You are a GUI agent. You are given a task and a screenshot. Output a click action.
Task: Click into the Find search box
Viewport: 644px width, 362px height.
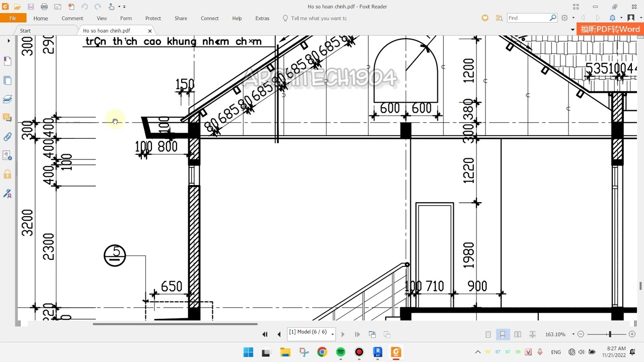tap(528, 18)
